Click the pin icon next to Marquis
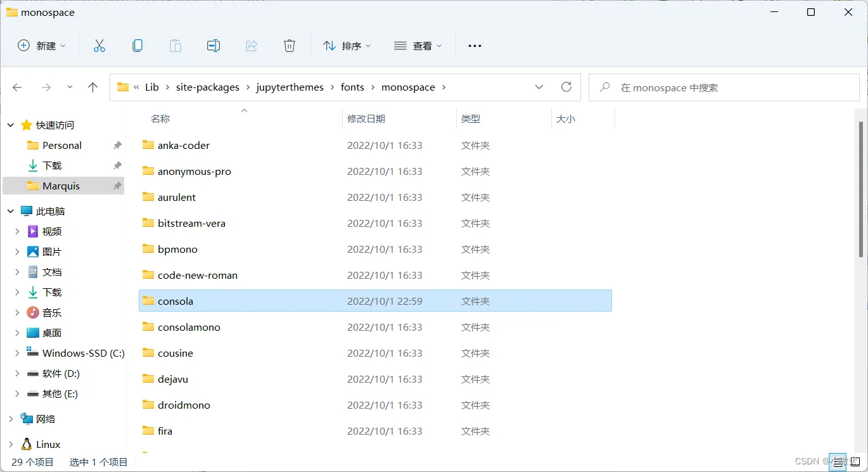 pyautogui.click(x=117, y=186)
